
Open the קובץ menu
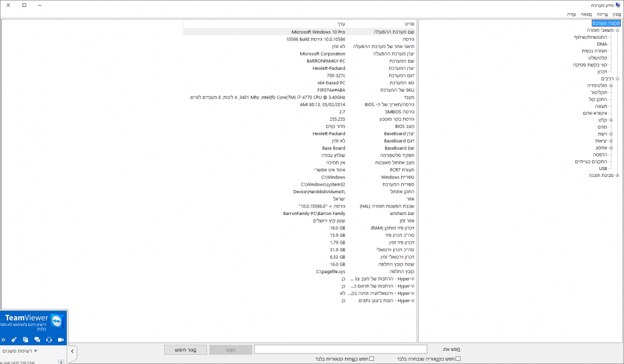pyautogui.click(x=617, y=14)
